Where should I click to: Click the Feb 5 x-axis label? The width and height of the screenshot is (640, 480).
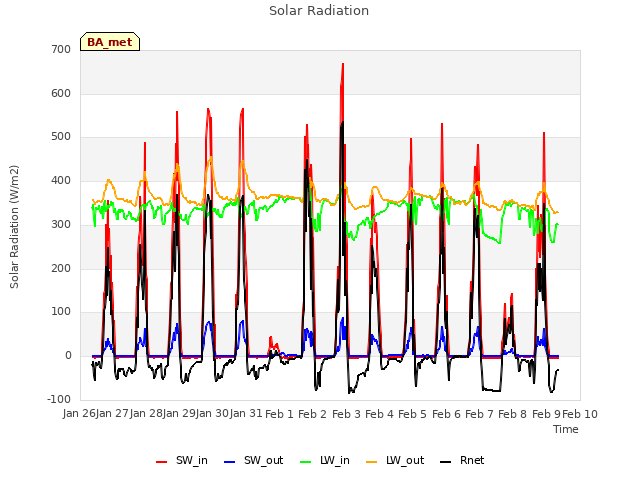(412, 414)
